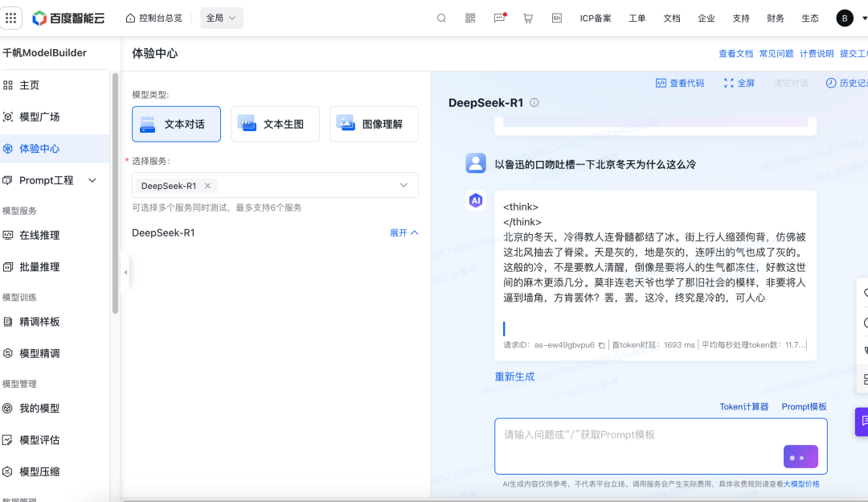The height and width of the screenshot is (502, 868).
Task: Click the AI avatar icon of the reply
Action: click(x=476, y=200)
